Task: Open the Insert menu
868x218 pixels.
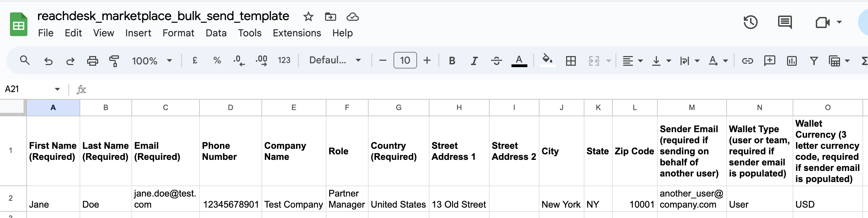Action: point(138,33)
